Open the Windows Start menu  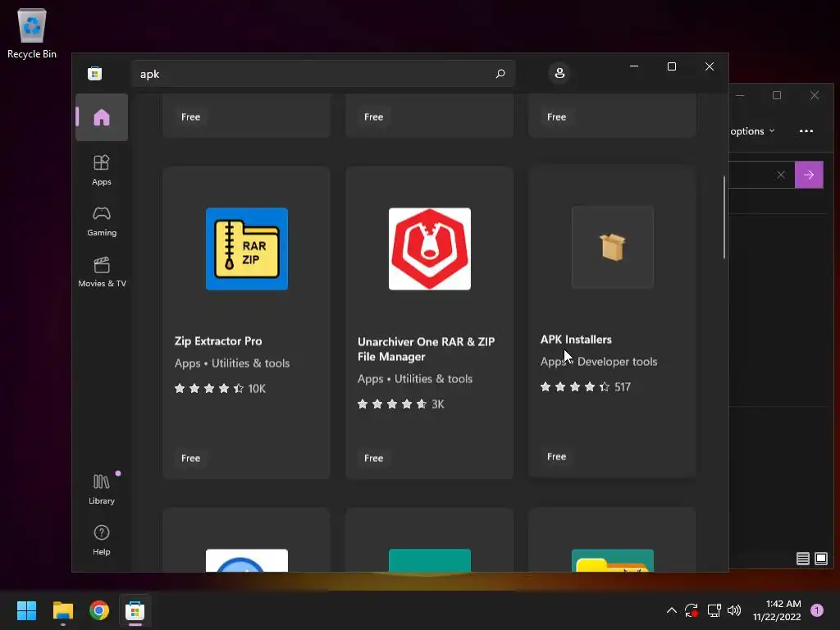[26, 610]
